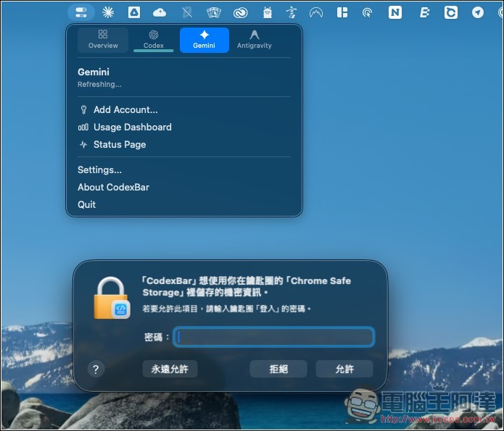Click the cloud icon in the menu bar
504x431 pixels.
pos(160,12)
